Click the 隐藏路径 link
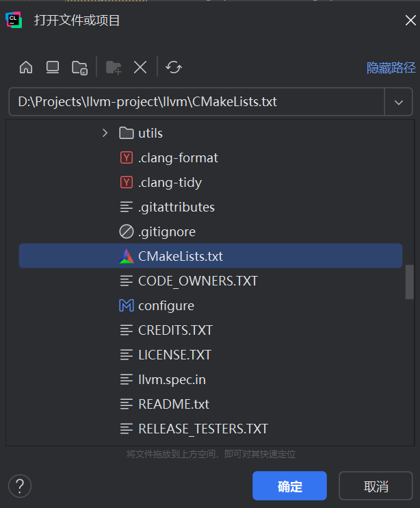 pos(391,68)
